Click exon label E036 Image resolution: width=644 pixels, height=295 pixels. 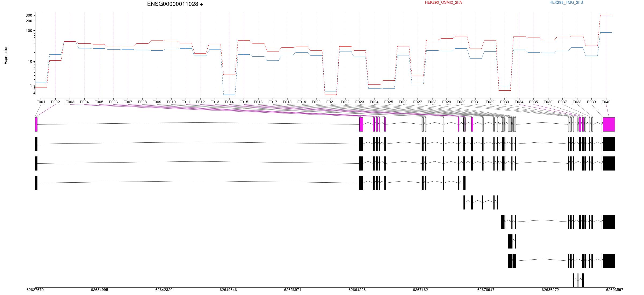point(548,102)
